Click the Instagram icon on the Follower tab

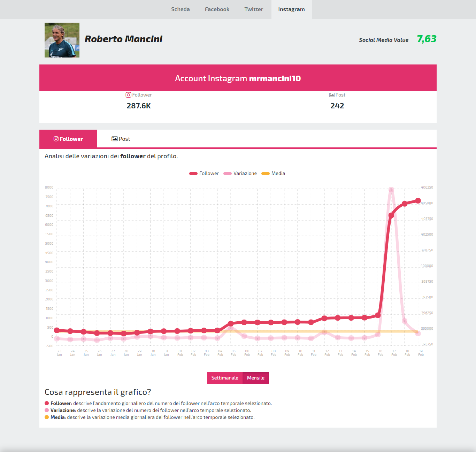(56, 139)
